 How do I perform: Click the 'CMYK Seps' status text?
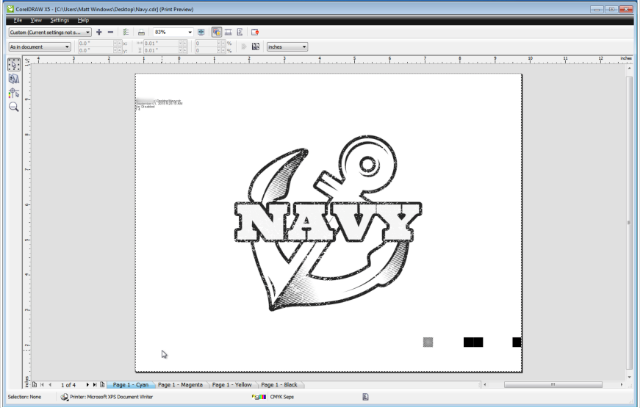click(282, 397)
